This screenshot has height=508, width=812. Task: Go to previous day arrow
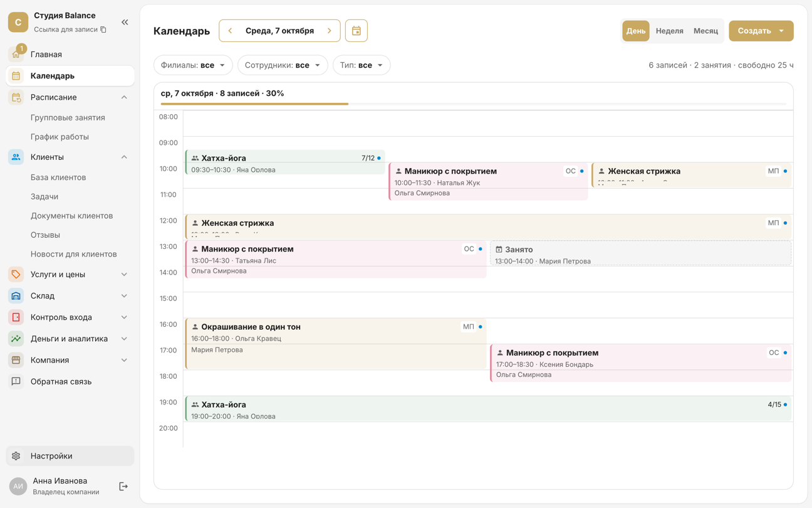point(230,31)
